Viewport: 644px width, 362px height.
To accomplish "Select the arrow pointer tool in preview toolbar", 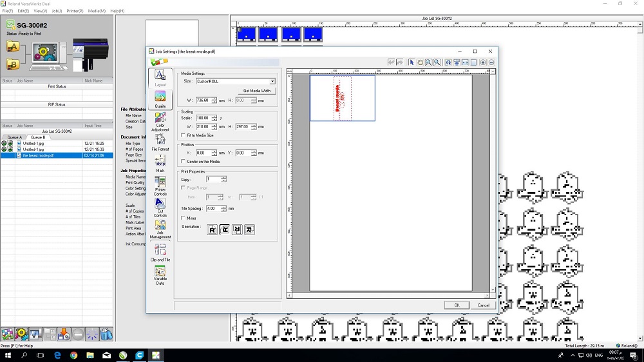I will point(411,62).
